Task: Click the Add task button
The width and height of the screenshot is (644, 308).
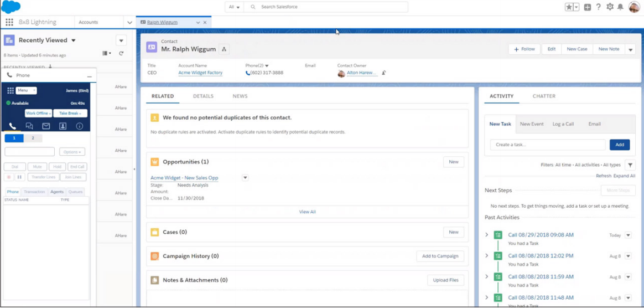Action: (x=620, y=145)
